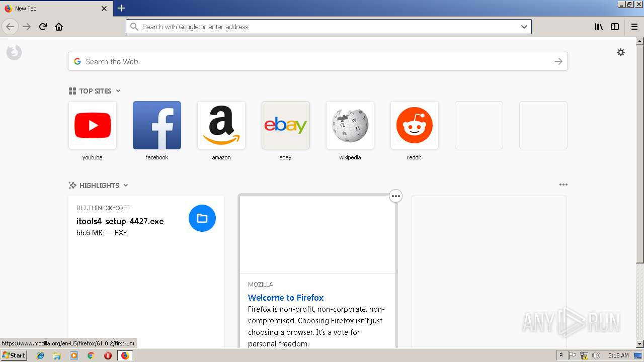Click the Windows Start button
The image size is (644, 362).
pos(14,355)
